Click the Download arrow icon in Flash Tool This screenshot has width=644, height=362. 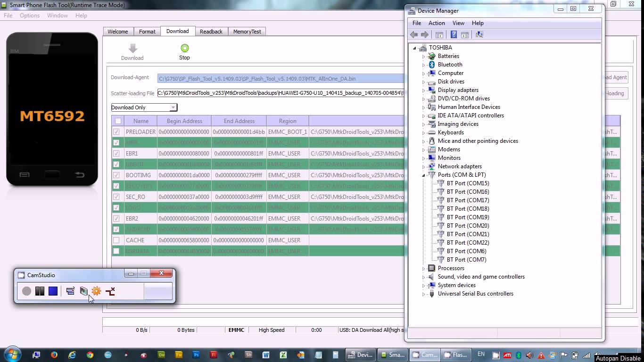click(132, 48)
